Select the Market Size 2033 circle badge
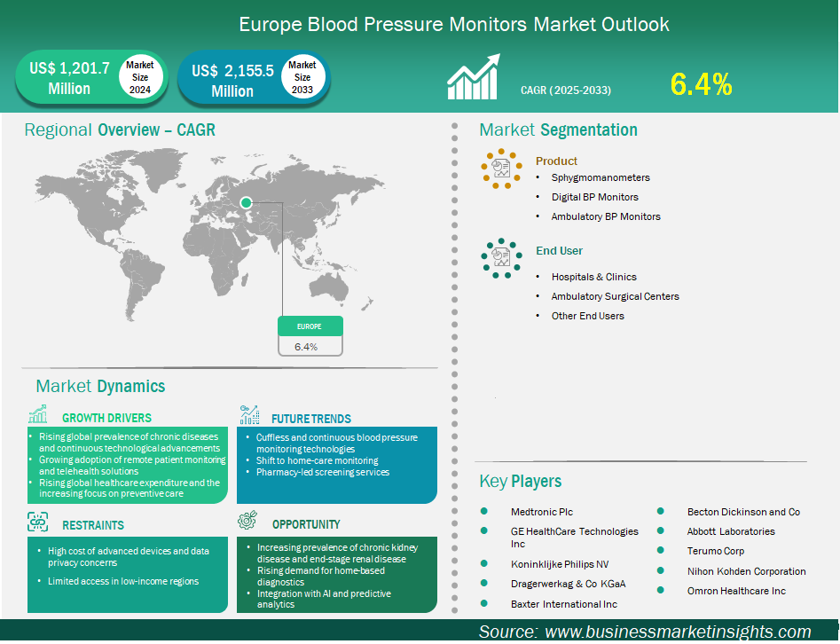The height and width of the screenshot is (644, 840). pyautogui.click(x=302, y=77)
